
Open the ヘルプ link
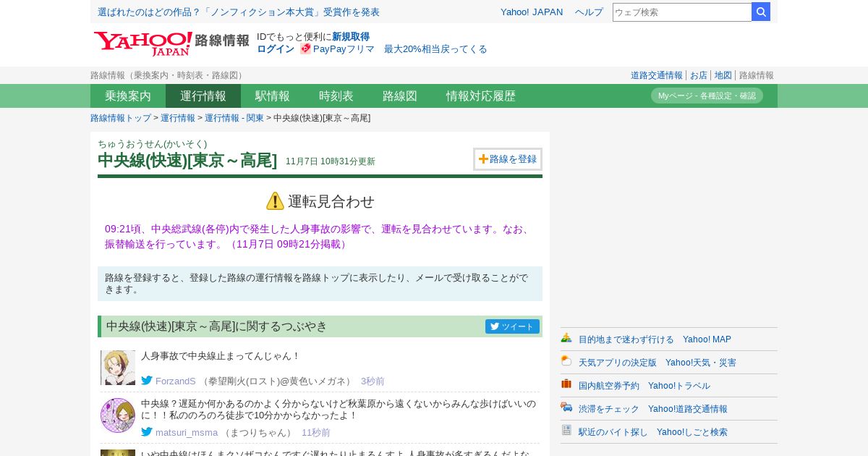[589, 12]
